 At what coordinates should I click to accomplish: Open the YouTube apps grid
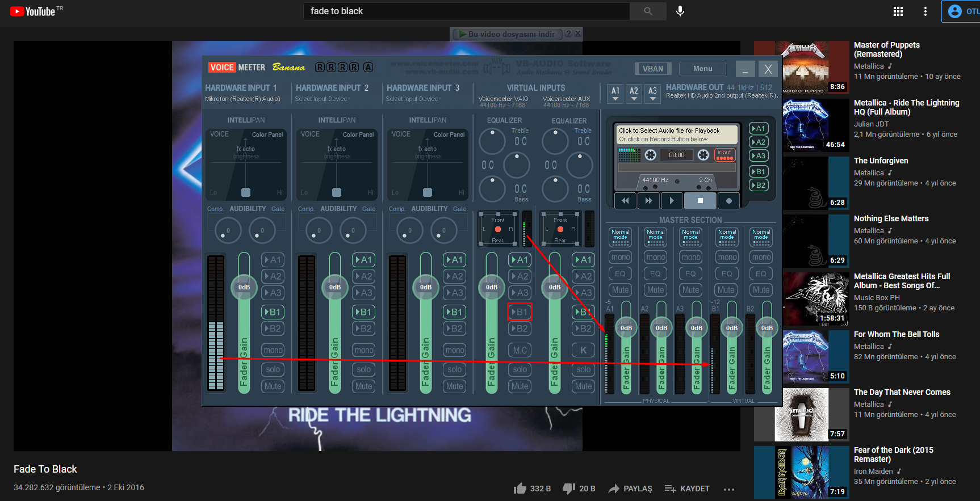pos(898,11)
